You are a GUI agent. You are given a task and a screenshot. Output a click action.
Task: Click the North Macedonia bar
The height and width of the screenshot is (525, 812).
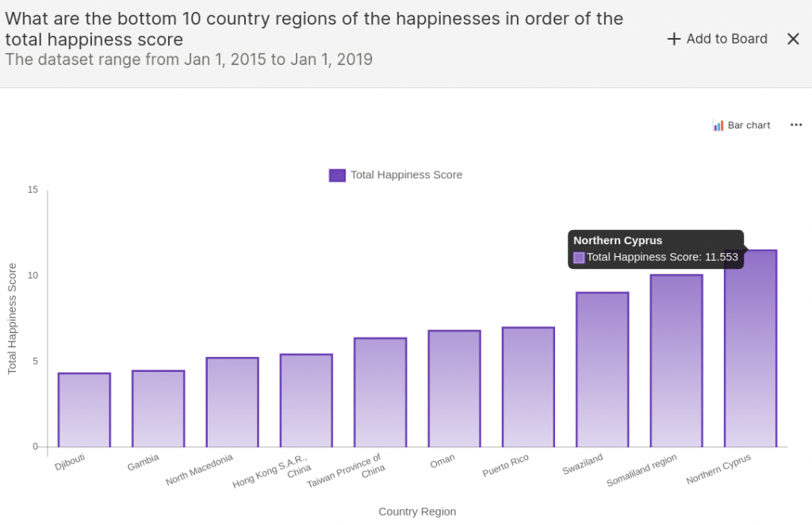coord(232,402)
